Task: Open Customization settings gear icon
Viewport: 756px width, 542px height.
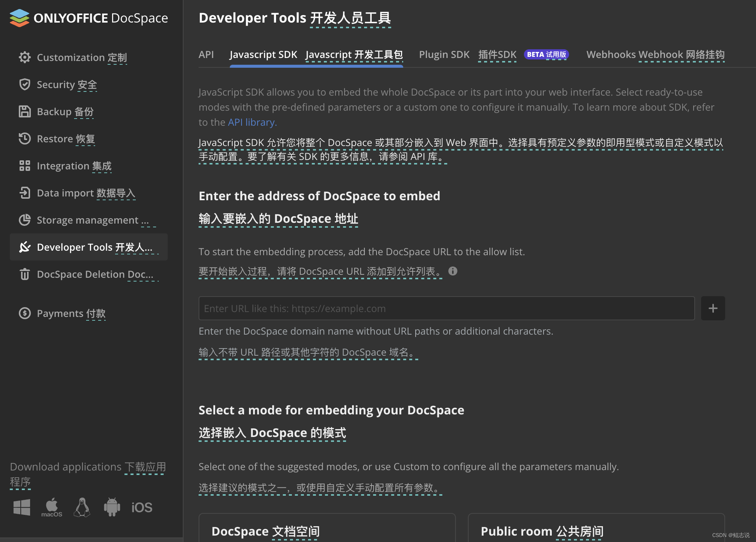Action: click(x=25, y=57)
